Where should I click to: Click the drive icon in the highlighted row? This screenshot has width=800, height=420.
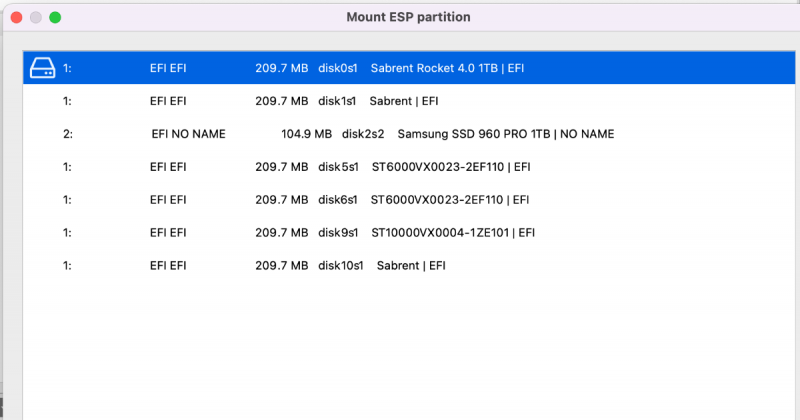click(x=42, y=68)
